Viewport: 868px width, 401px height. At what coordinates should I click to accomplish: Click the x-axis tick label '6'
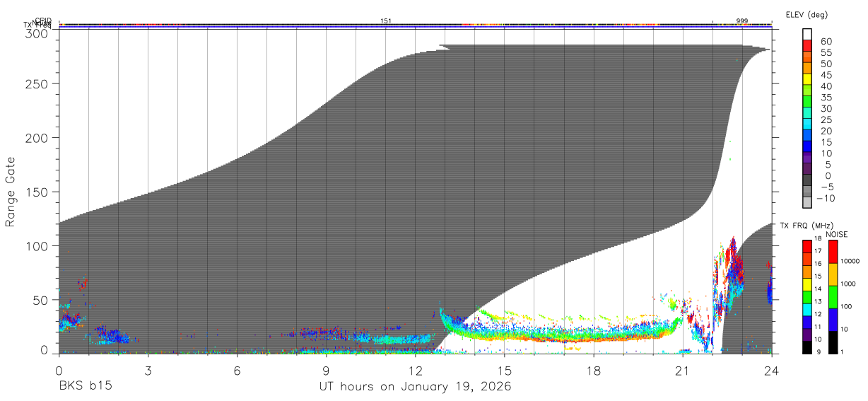click(237, 370)
